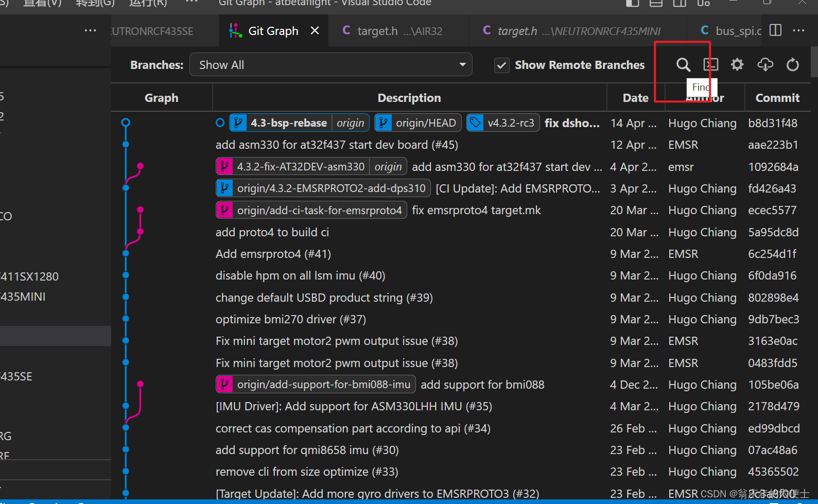Select 'fix emsrproto4 target.mk' commit description
This screenshot has height=504, width=818.
tap(476, 210)
